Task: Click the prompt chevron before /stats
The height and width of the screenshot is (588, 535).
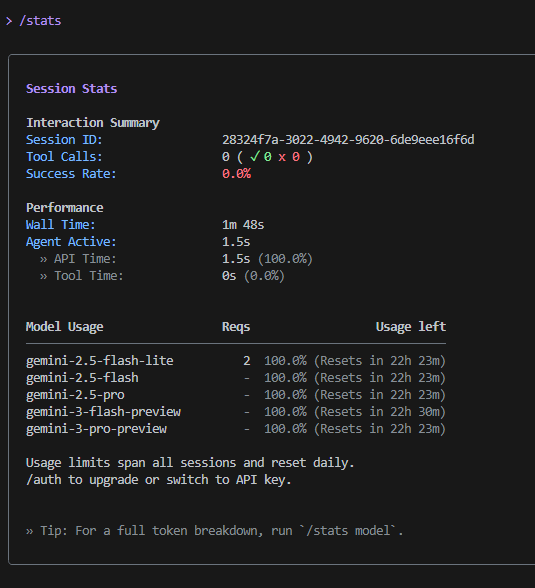Action: click(9, 21)
